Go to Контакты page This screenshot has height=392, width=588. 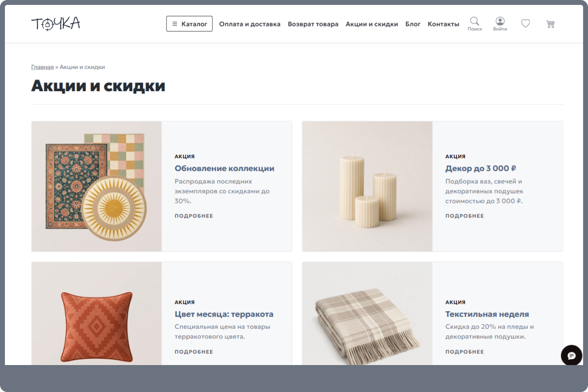(x=443, y=24)
